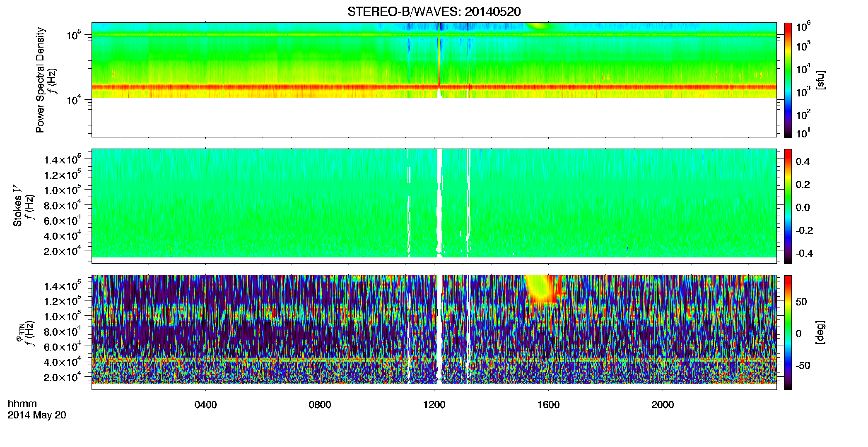Screen dimensions: 868x447
Task: Click the Stokes V color scale bar
Action: [x=788, y=206]
